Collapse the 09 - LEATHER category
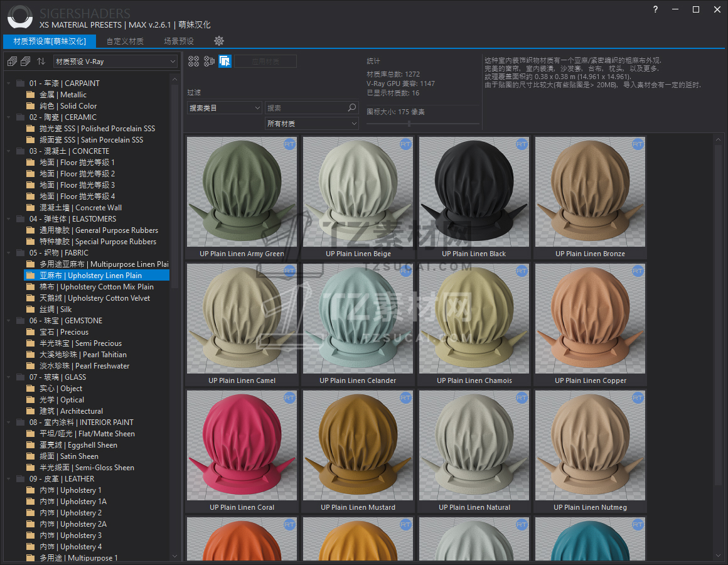 click(9, 479)
